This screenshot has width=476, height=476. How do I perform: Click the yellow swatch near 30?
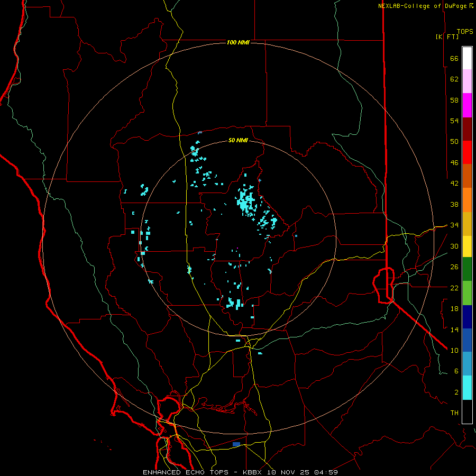[x=467, y=246]
